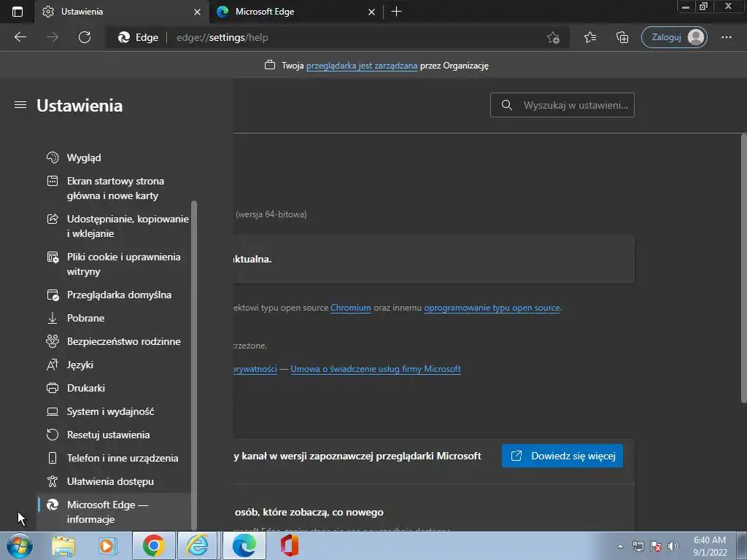Open Umowa o świadczenie usług firmy Microsoft
Image resolution: width=747 pixels, height=560 pixels.
coord(376,369)
